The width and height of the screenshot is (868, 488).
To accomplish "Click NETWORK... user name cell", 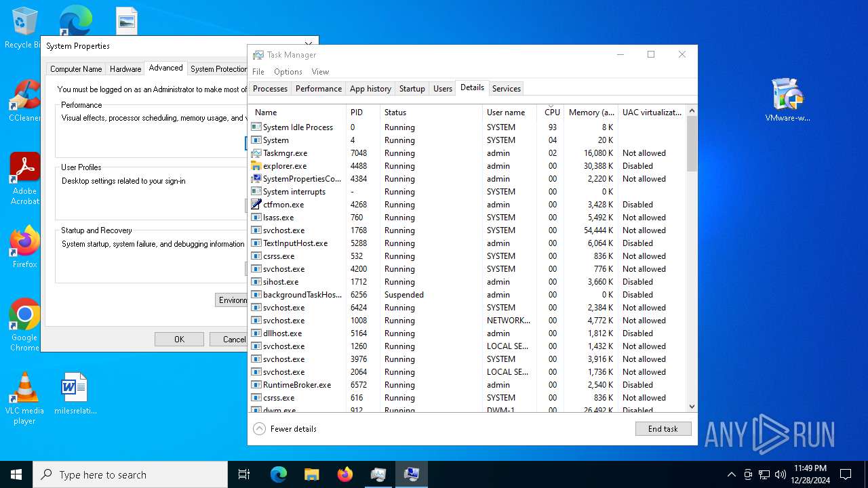I will 509,321.
